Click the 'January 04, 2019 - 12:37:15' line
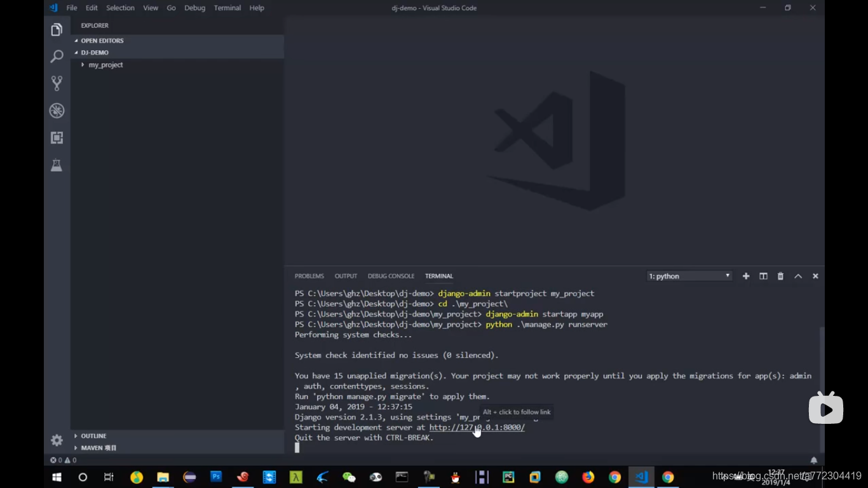868x488 pixels. click(x=353, y=407)
